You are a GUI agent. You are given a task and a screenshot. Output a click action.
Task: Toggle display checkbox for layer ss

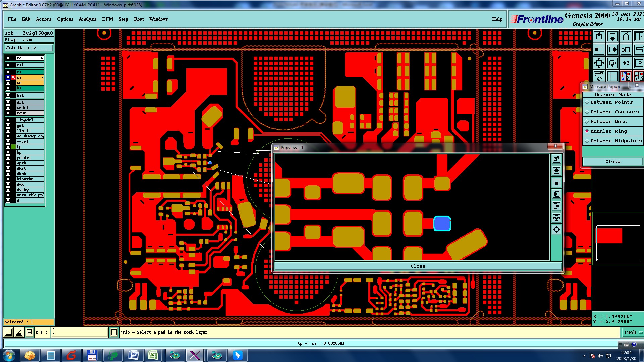(8, 83)
